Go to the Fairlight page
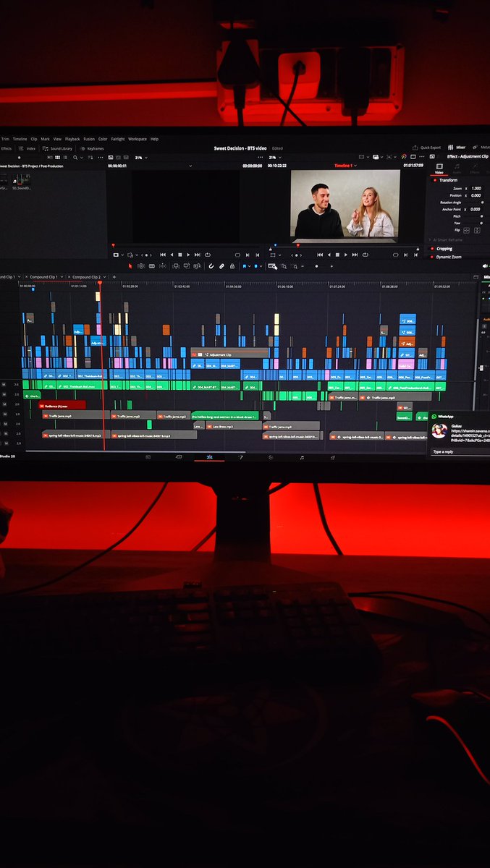This screenshot has width=490, height=868. pos(302,457)
